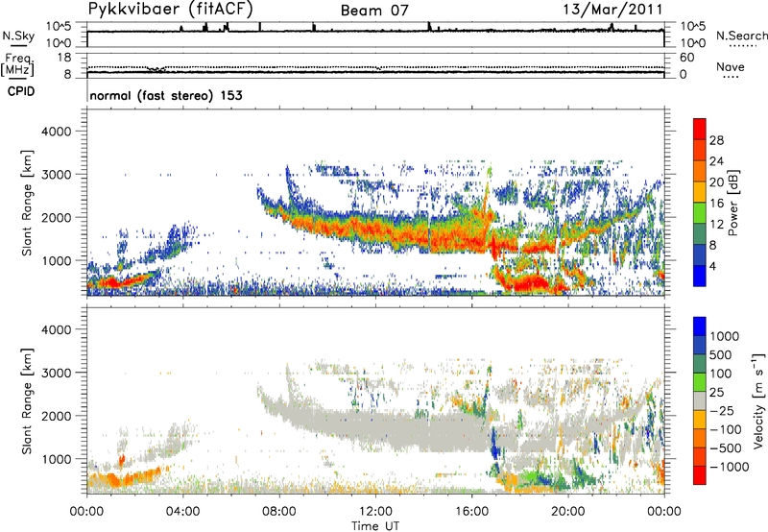Click the "N.Sky" legend label

[x=18, y=36]
